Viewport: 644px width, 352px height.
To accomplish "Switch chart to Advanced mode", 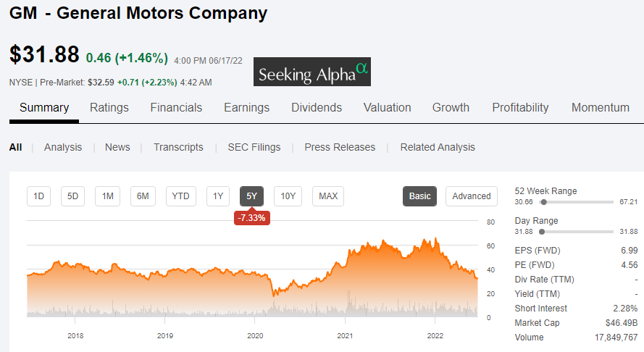I will [x=471, y=196].
